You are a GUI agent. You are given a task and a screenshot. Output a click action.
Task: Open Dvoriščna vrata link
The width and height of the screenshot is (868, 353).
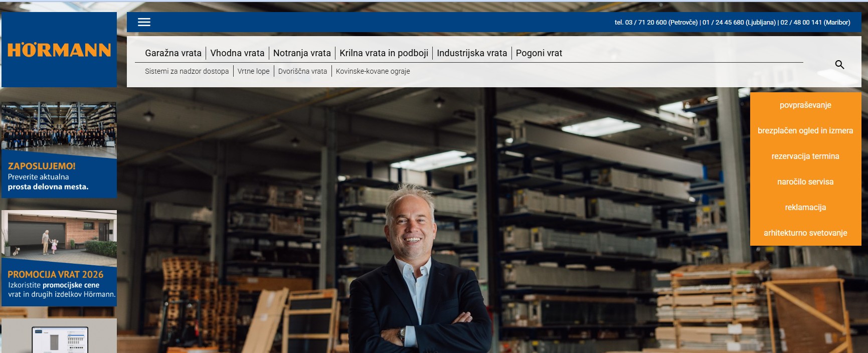click(302, 71)
